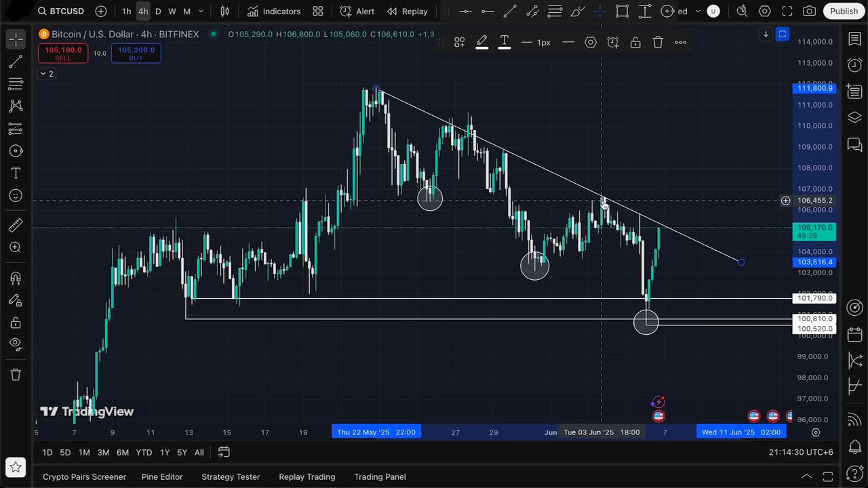Toggle fullscreen mode
Screen dimensions: 868x488
[787, 11]
